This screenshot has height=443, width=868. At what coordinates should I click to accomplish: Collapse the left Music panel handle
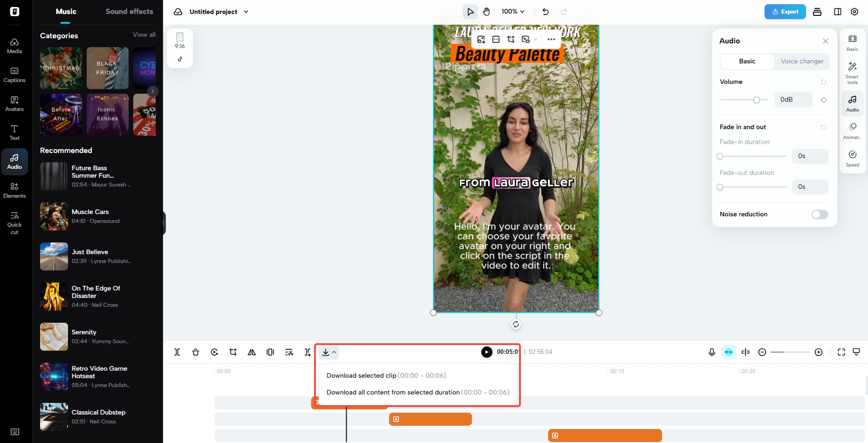[x=164, y=223]
